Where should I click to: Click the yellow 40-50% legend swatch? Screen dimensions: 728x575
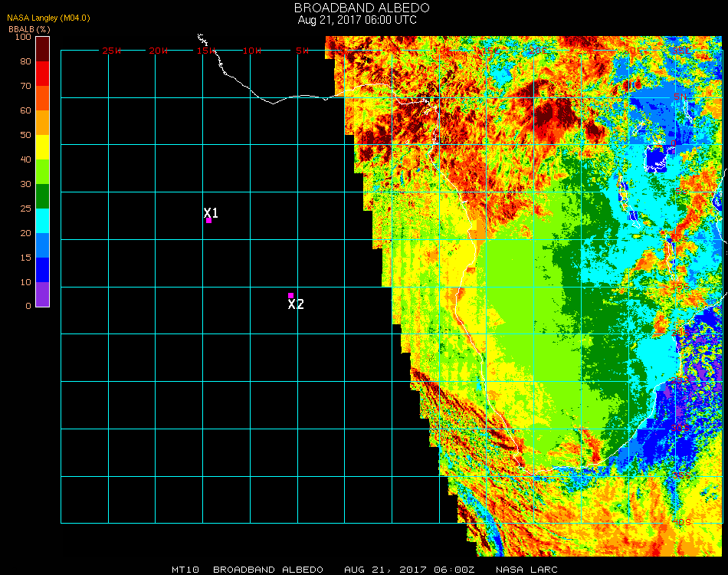coord(42,146)
